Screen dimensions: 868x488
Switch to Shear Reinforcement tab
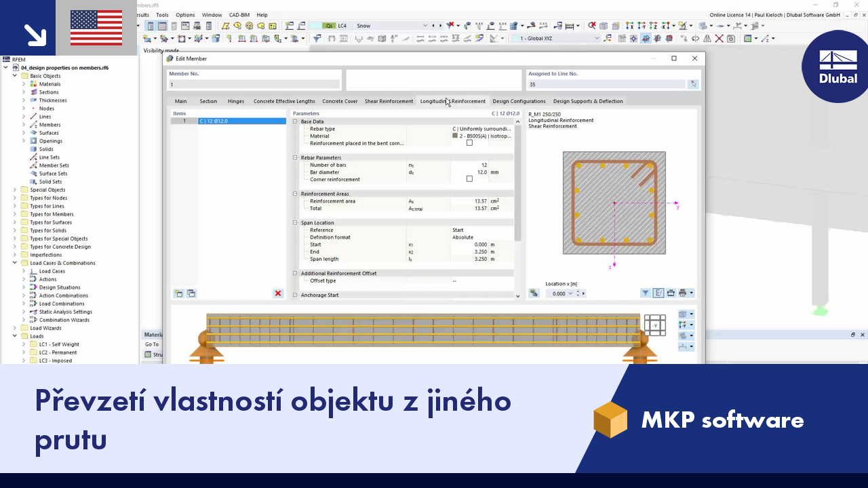[x=389, y=101]
